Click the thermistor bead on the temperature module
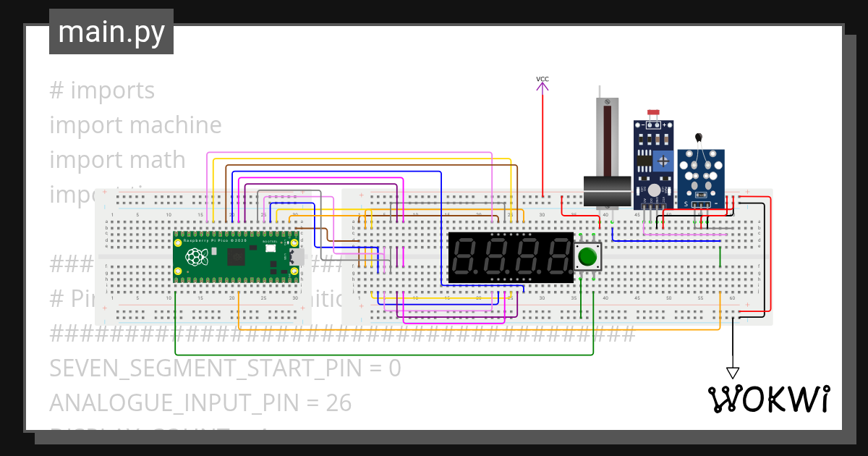The image size is (868, 456). click(699, 136)
